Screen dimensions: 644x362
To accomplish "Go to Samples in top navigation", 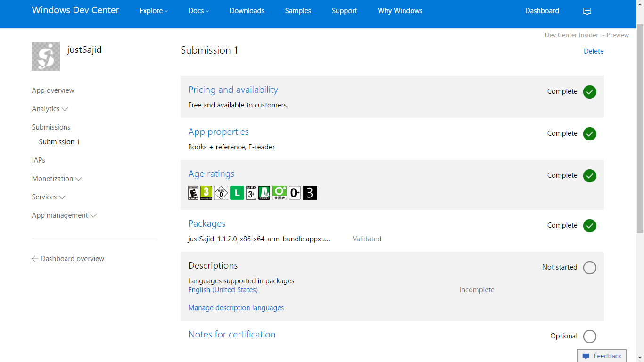I will click(298, 11).
